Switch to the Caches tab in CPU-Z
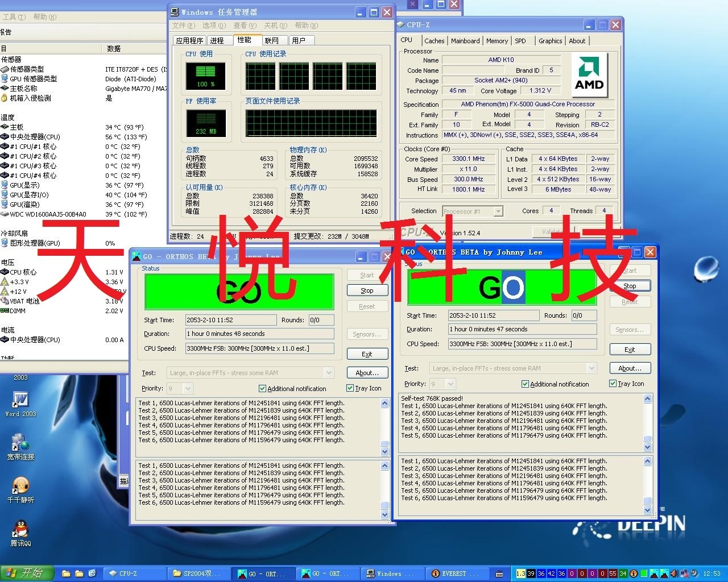Screen dimensions: 728x582 point(434,41)
